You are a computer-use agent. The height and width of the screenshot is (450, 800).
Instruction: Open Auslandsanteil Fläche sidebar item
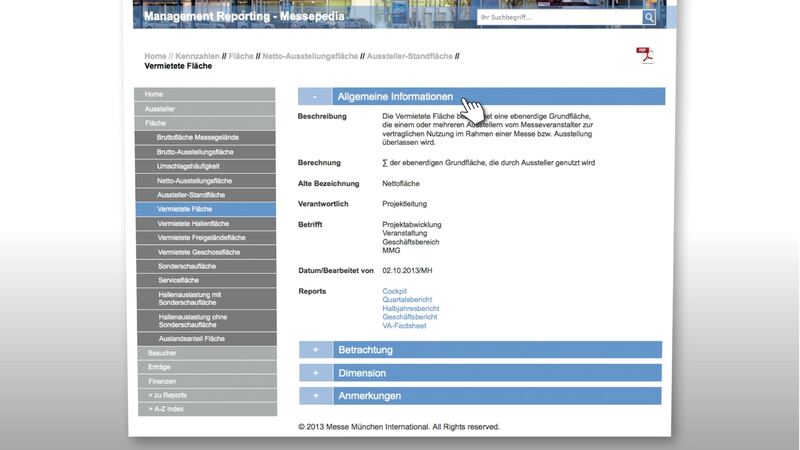pos(207,339)
